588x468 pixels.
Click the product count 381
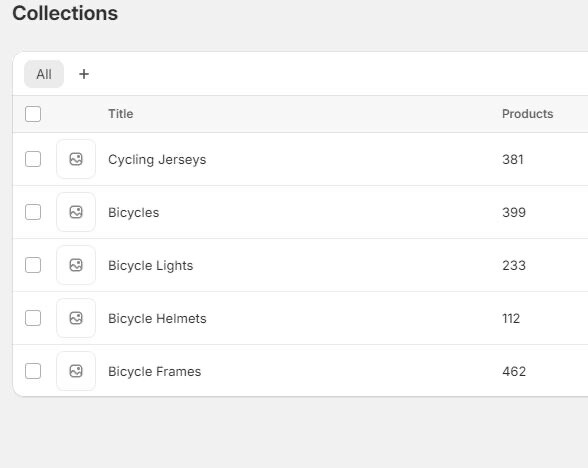tap(513, 159)
